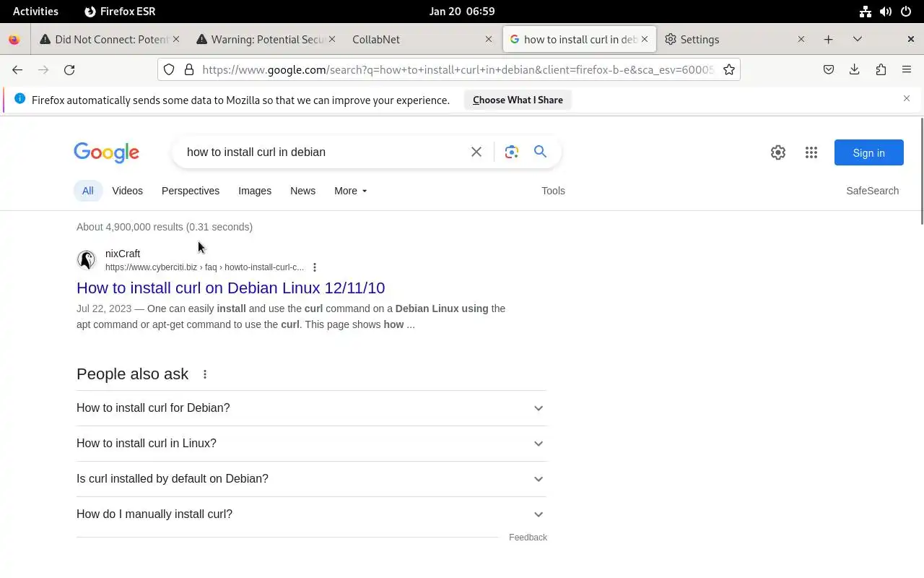Open How to install curl on Debian link
Viewport: 924px width, 578px height.
[230, 288]
